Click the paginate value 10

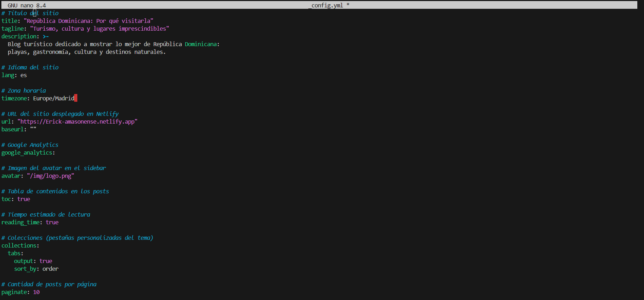tap(36, 292)
